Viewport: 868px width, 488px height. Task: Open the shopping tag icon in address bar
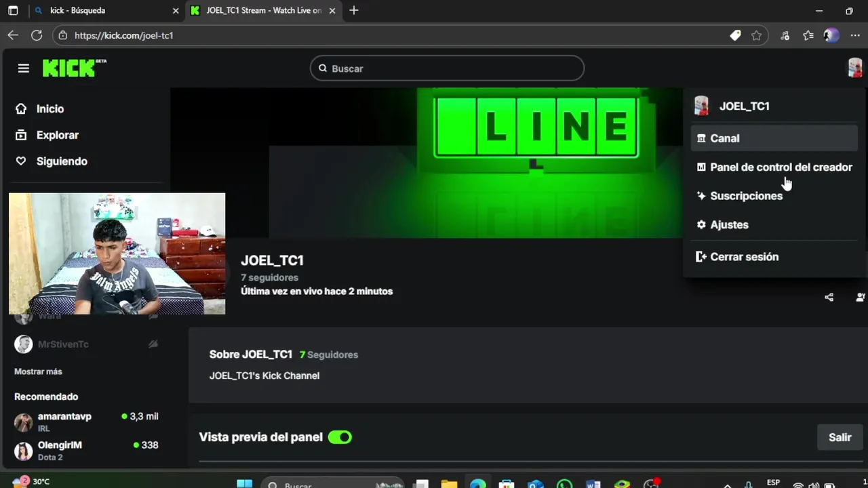[735, 35]
